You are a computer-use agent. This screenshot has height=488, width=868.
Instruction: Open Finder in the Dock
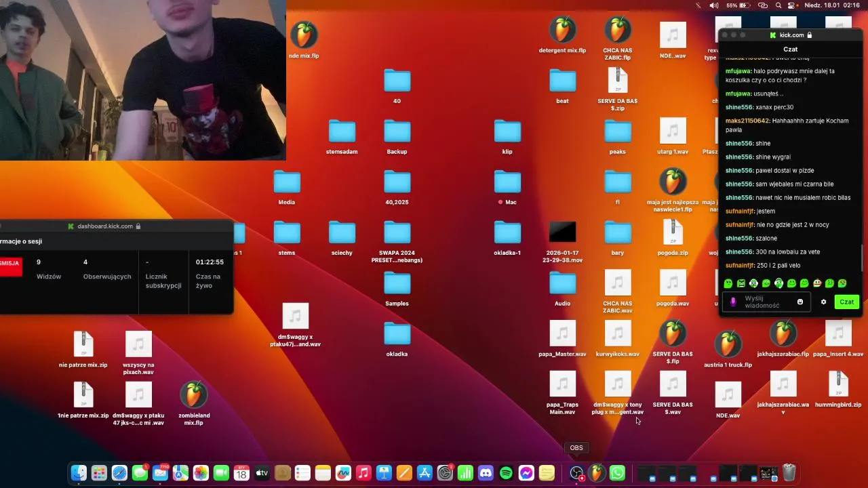[x=79, y=473]
